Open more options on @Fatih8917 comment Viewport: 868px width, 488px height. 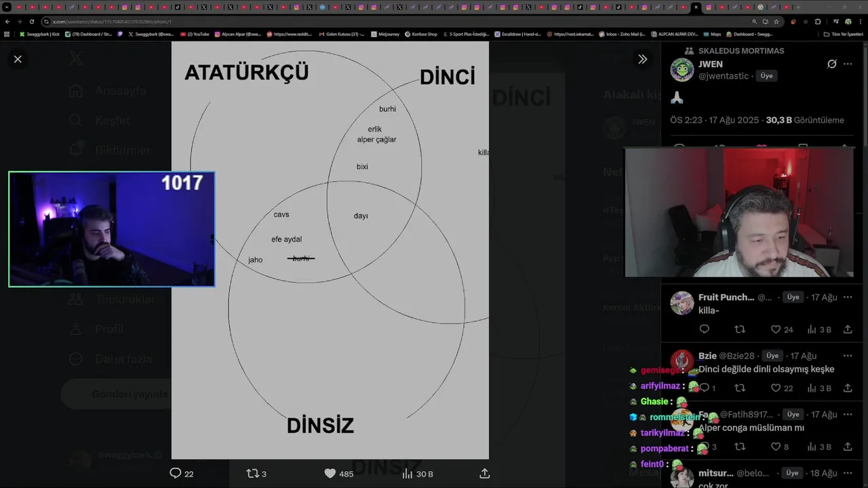coord(848,414)
